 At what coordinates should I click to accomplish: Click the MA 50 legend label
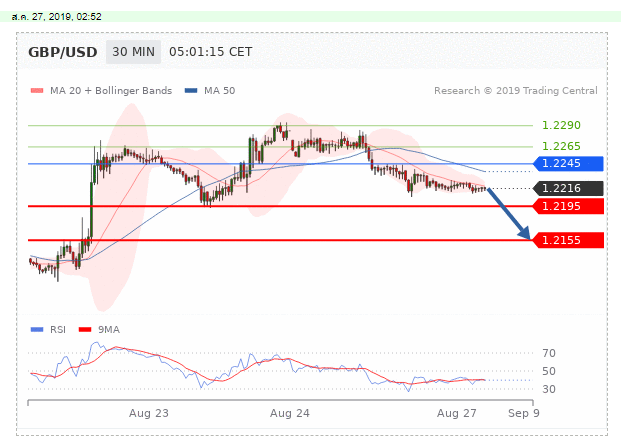click(219, 91)
